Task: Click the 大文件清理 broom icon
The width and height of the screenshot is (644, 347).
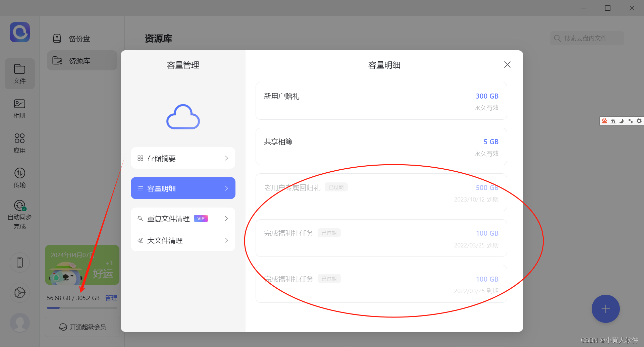Action: pyautogui.click(x=141, y=240)
